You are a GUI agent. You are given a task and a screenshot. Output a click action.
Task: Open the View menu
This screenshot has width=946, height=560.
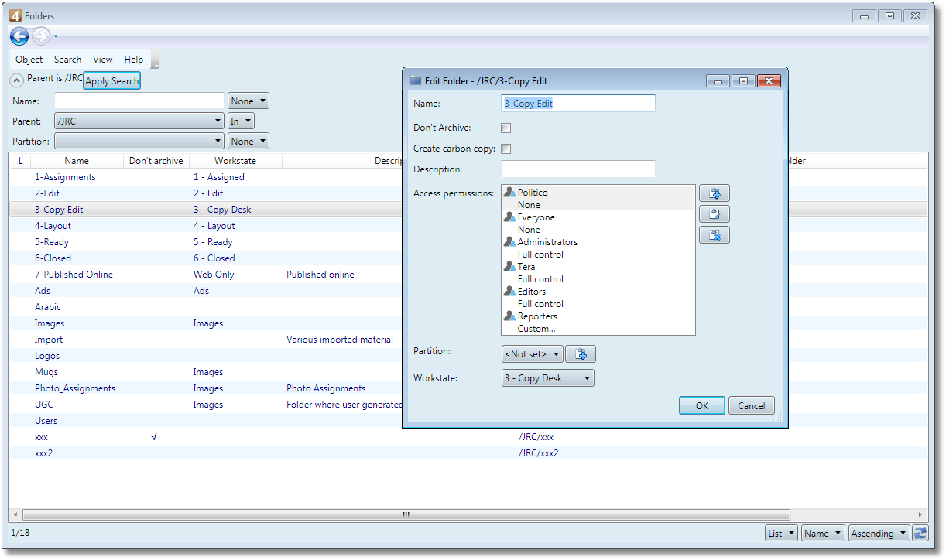click(x=103, y=60)
